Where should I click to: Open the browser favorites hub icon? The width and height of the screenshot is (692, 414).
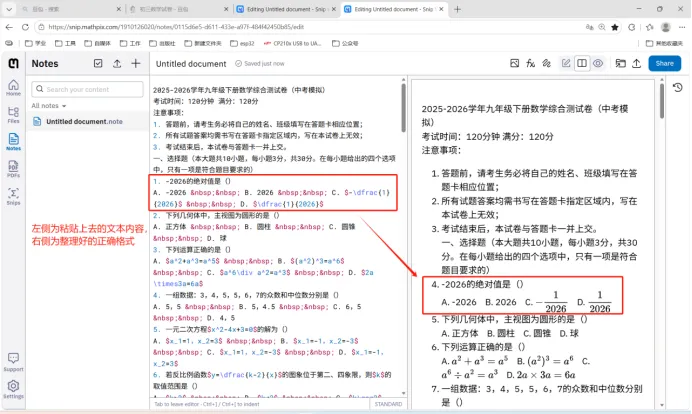649,27
